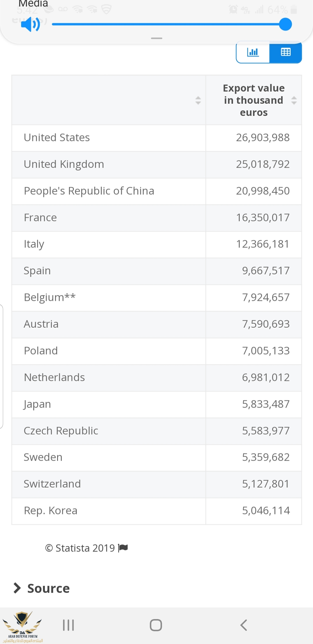Mute media volume via speaker icon

pos(30,24)
